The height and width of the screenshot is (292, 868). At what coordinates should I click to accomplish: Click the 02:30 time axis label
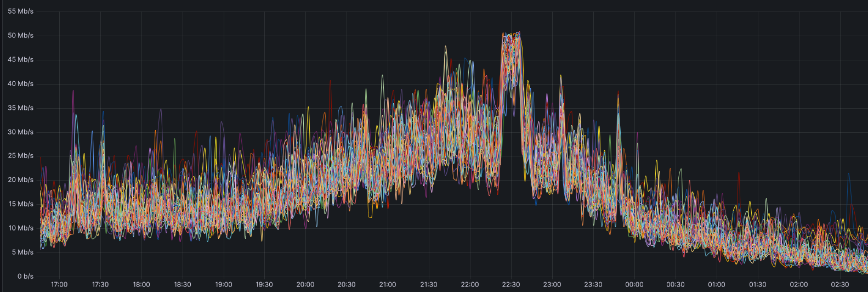point(839,285)
